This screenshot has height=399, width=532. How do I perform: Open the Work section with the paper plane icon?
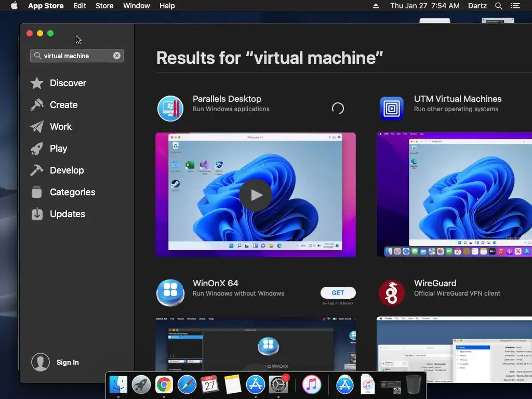click(51, 127)
